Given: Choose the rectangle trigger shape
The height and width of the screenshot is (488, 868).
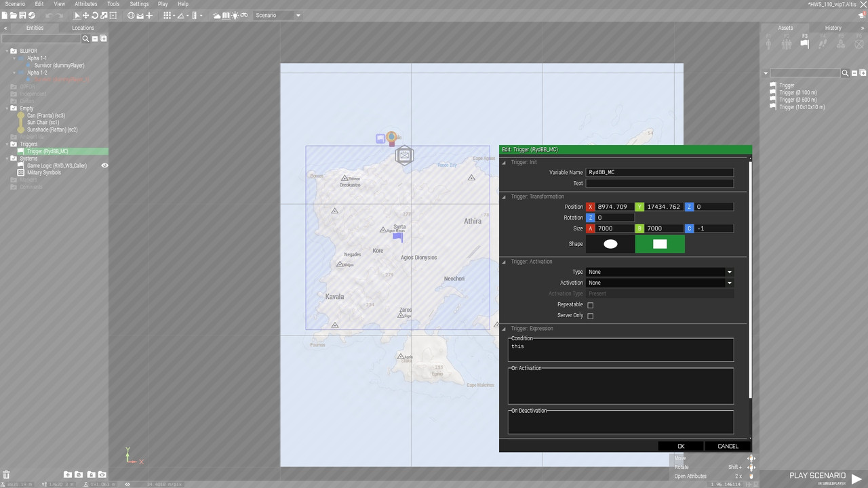Looking at the screenshot, I should pos(660,244).
